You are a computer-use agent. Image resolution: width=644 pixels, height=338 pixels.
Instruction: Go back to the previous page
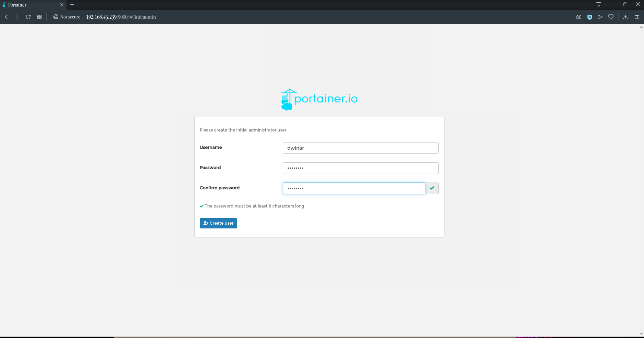click(7, 17)
